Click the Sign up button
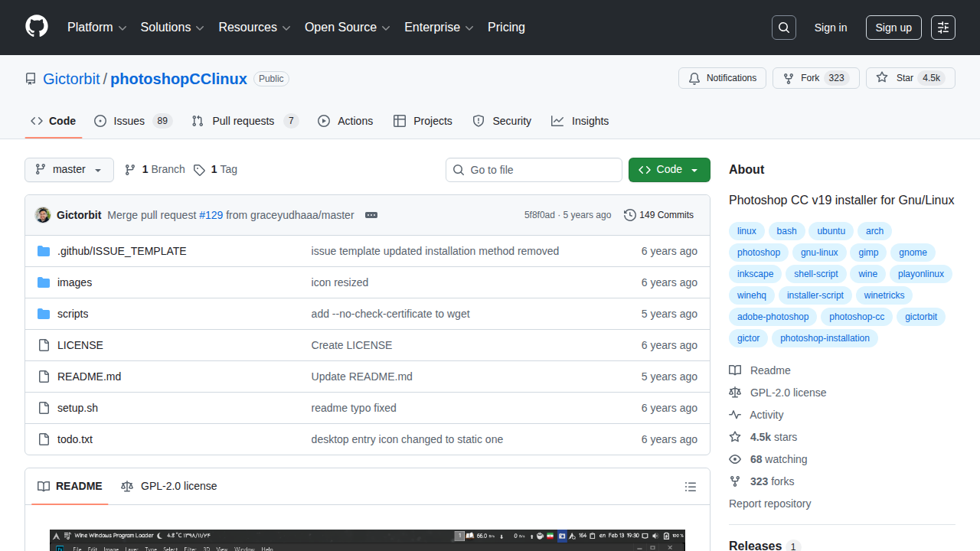The width and height of the screenshot is (980, 551). 893,27
